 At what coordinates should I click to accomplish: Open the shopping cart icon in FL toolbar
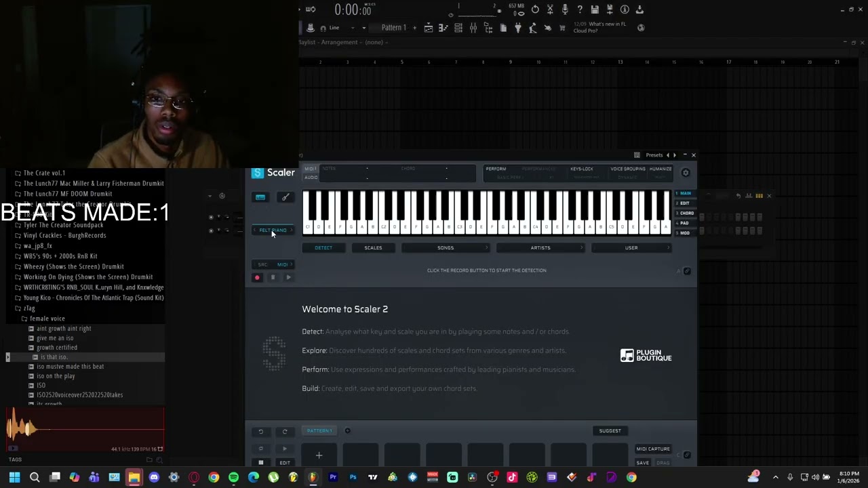point(562,28)
